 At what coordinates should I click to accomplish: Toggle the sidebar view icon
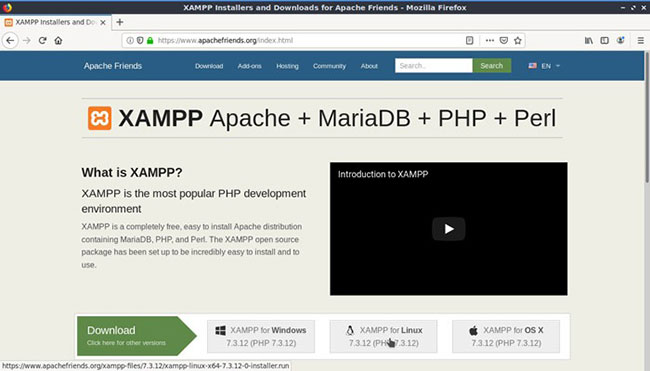coord(604,41)
